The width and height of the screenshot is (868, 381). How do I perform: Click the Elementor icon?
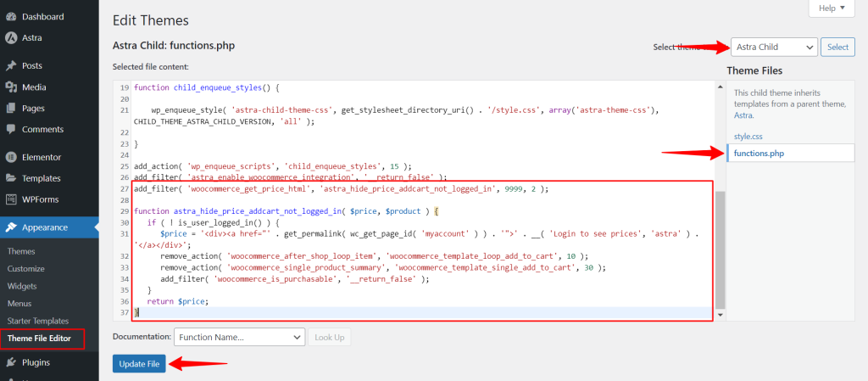coord(10,157)
